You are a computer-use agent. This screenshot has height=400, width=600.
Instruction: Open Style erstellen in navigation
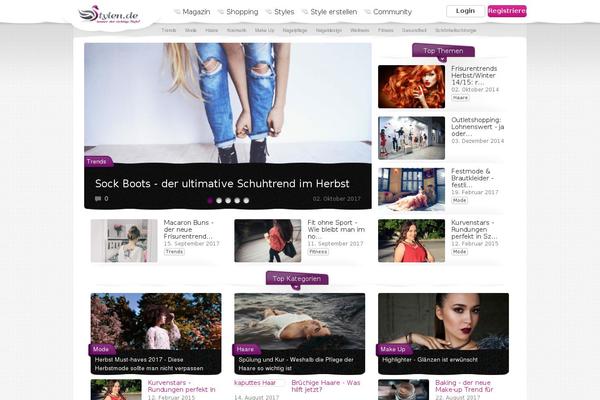coord(333,12)
